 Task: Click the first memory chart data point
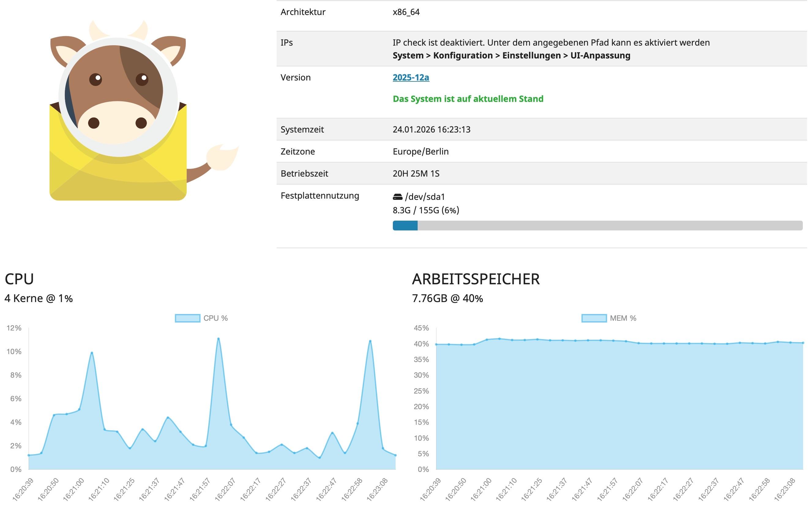436,344
